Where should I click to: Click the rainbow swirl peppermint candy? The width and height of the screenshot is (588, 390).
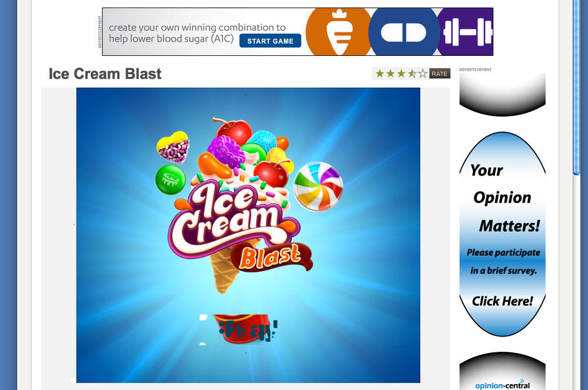[318, 186]
